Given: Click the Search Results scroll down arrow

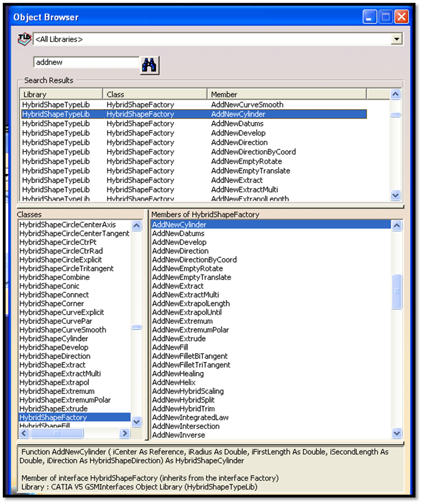Looking at the screenshot, I should click(395, 195).
